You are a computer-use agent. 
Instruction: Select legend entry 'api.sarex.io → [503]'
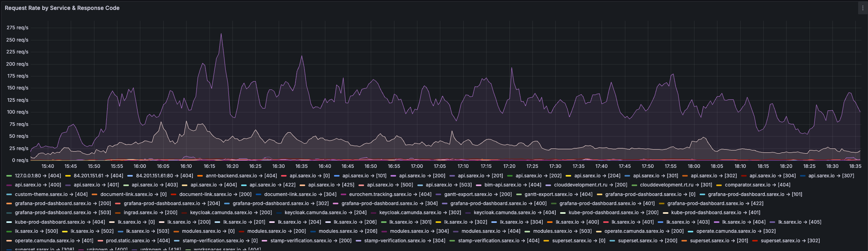click(x=449, y=185)
